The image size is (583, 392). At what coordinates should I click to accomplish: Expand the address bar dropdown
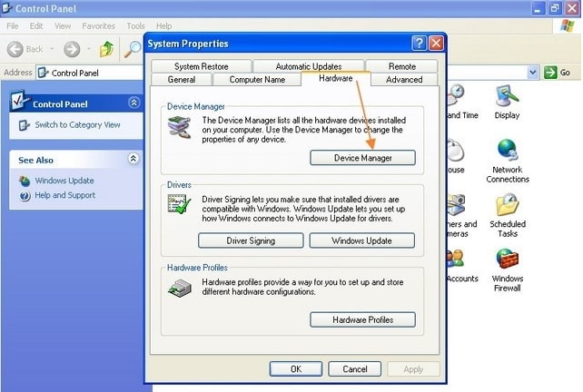(x=533, y=73)
